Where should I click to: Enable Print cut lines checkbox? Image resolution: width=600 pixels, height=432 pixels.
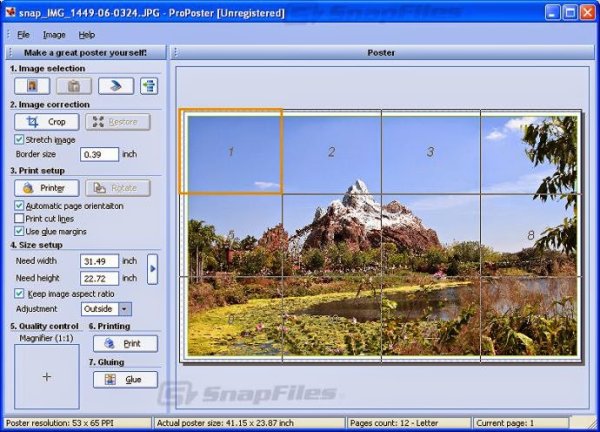point(19,218)
